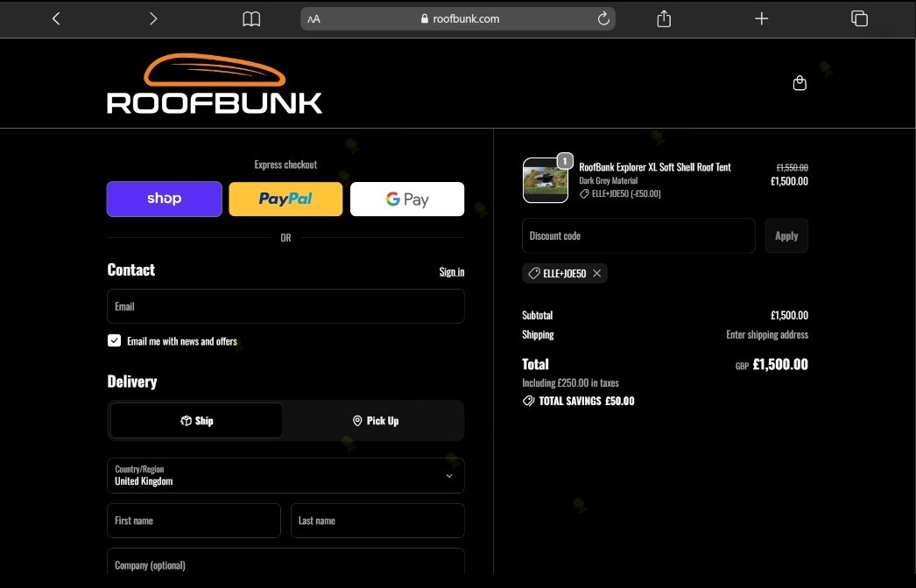Open the Country/Region dropdown
The height and width of the screenshot is (588, 916).
285,475
